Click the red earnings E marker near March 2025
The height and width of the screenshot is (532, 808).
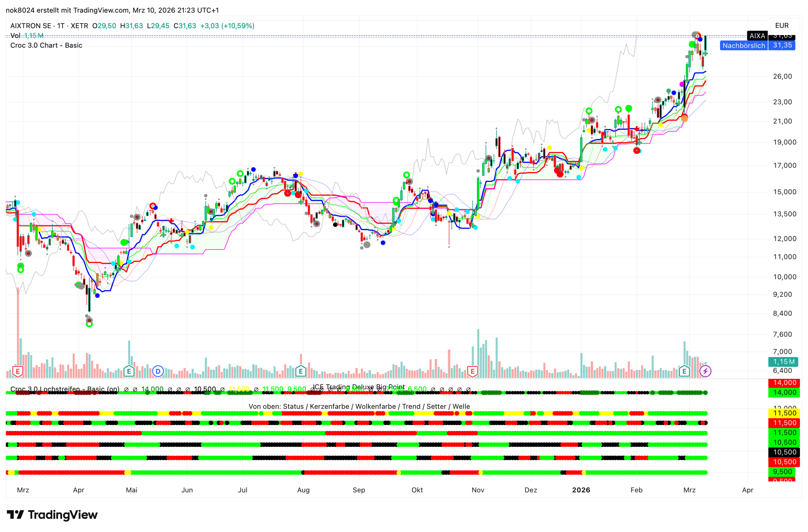(18, 371)
